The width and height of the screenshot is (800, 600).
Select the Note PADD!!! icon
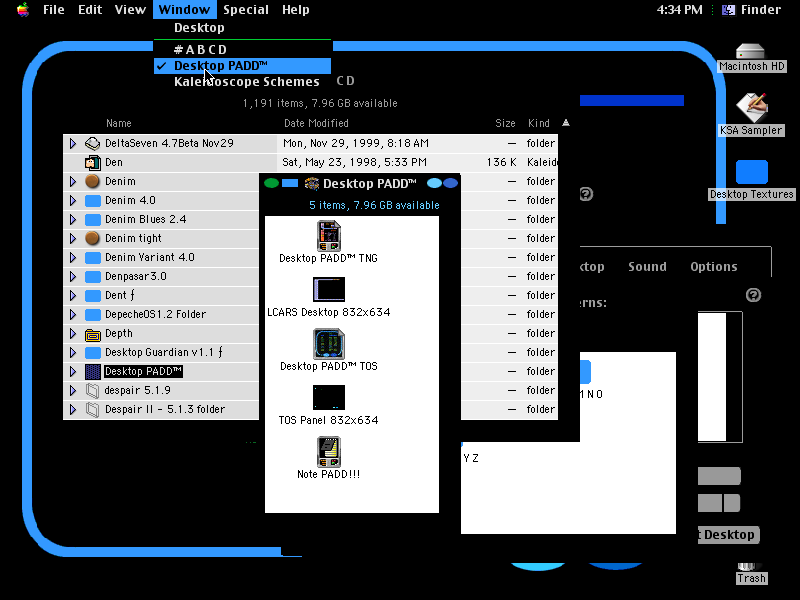(x=329, y=452)
